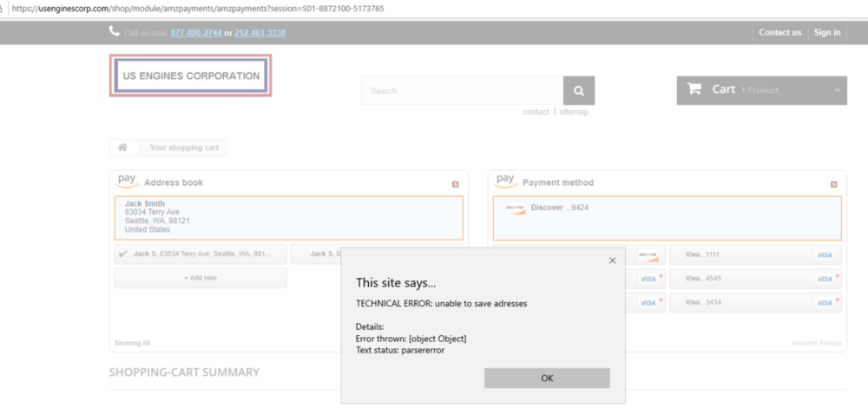The image size is (868, 409).
Task: Click the red sandbox icon in Payment method
Action: [x=833, y=184]
